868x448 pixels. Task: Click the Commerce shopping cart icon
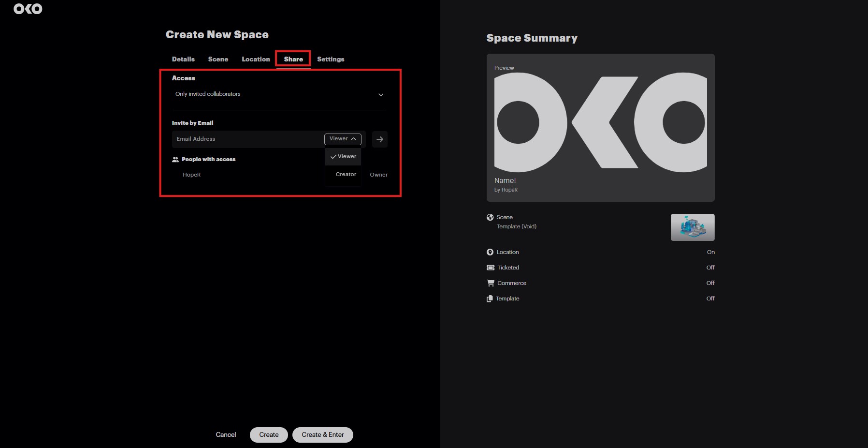click(x=491, y=283)
